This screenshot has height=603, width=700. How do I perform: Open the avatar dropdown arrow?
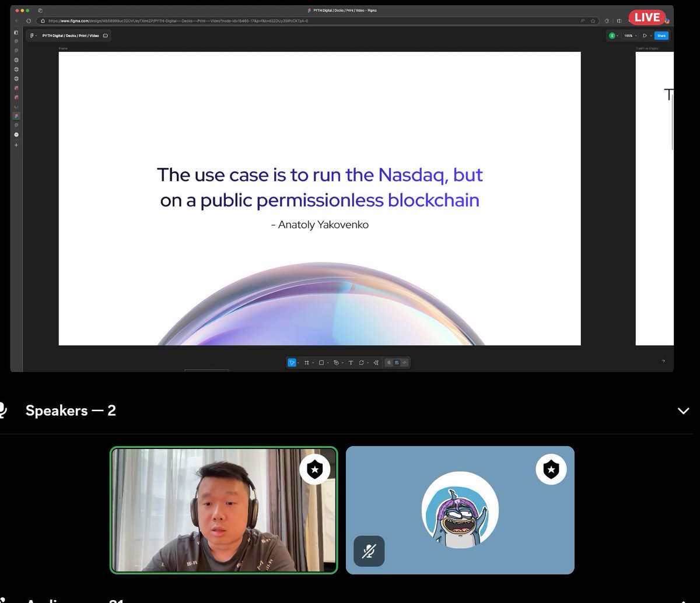pyautogui.click(x=617, y=36)
